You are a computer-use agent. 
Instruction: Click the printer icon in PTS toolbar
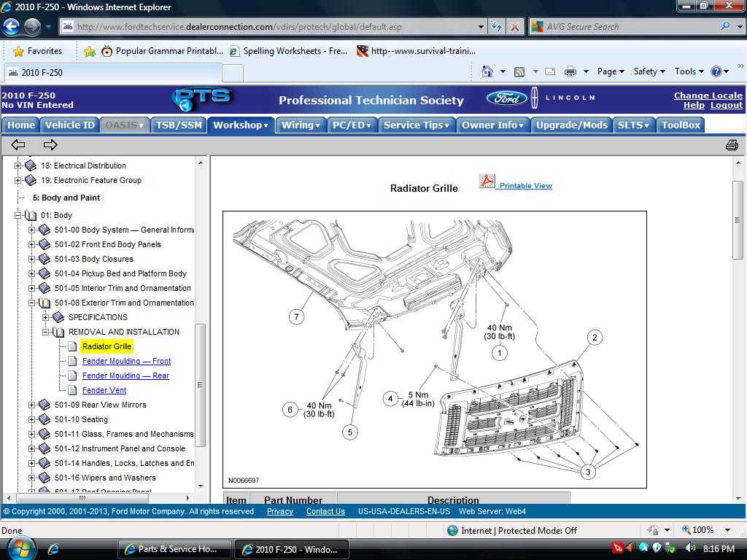(732, 145)
